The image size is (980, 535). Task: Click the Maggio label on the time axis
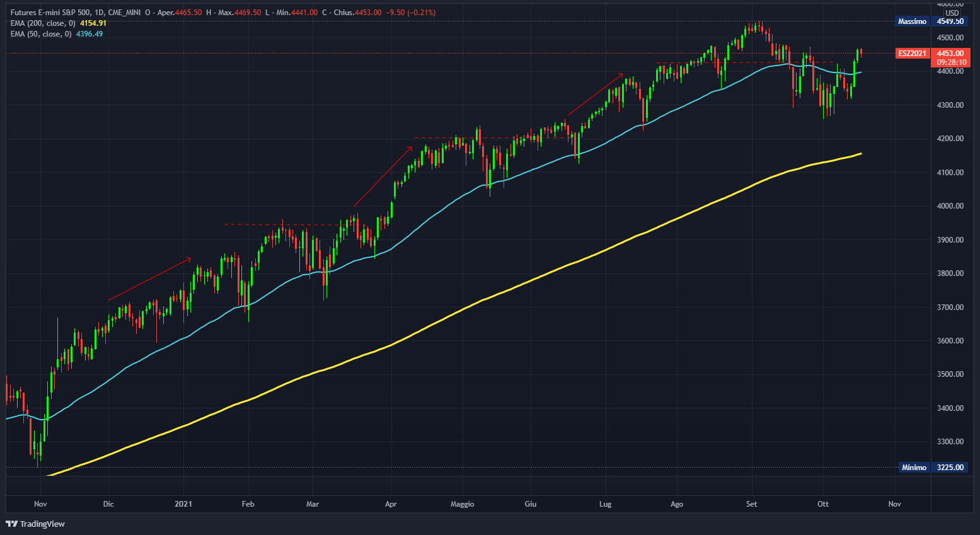(463, 504)
